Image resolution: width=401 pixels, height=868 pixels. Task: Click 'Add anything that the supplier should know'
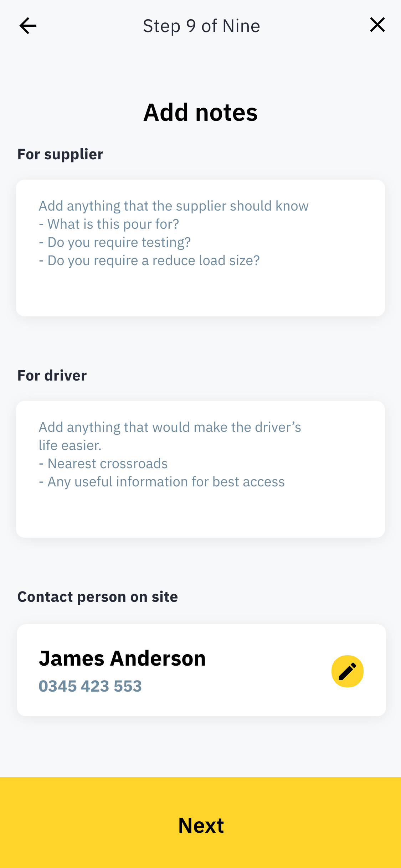(174, 206)
